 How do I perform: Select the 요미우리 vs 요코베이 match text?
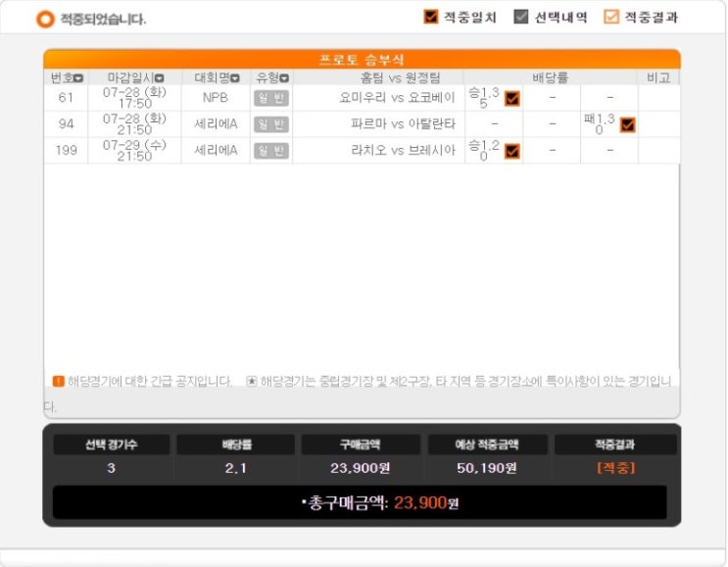[x=398, y=98]
